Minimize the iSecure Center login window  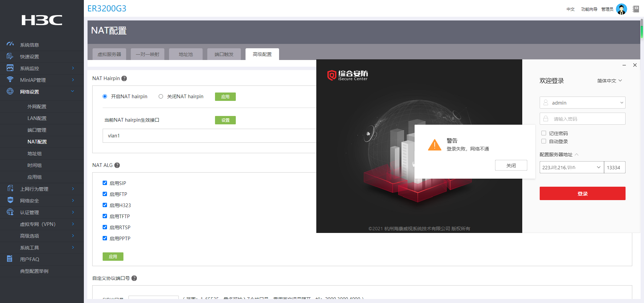(624, 65)
